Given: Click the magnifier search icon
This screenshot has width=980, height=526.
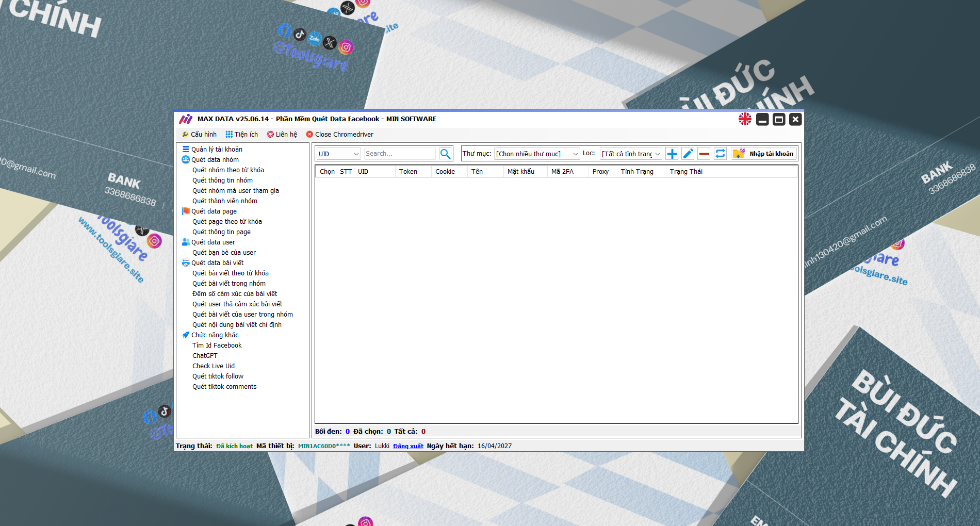Looking at the screenshot, I should click(x=445, y=154).
